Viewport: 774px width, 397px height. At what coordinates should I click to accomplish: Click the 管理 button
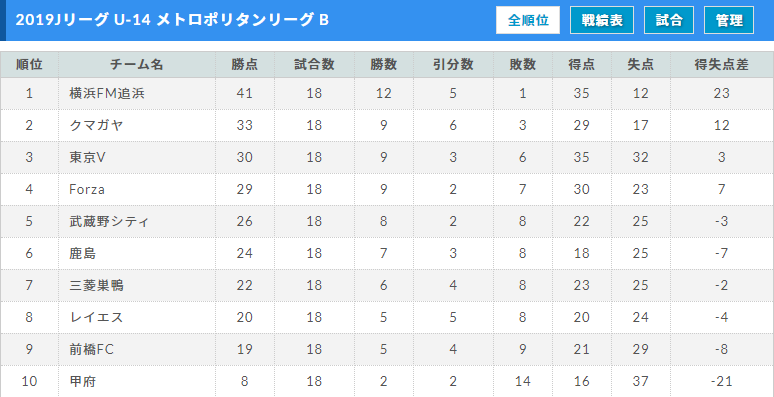click(x=729, y=20)
